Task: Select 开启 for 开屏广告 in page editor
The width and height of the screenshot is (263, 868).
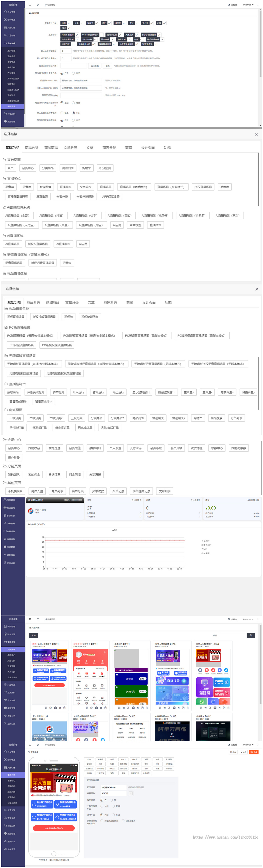Action: [113, 815]
